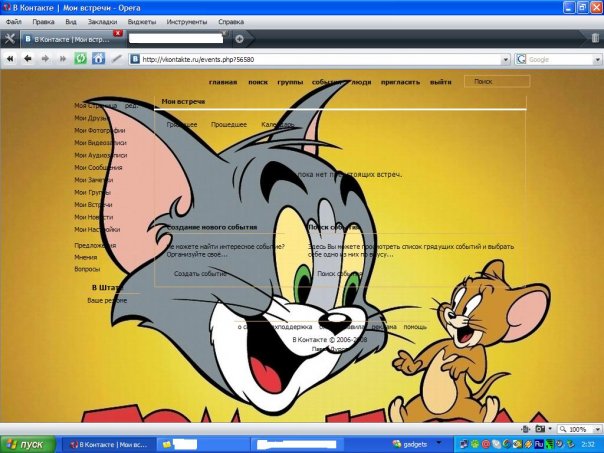The height and width of the screenshot is (453, 604).
Task: Go forward with the forward arrow
Action: click(45, 59)
